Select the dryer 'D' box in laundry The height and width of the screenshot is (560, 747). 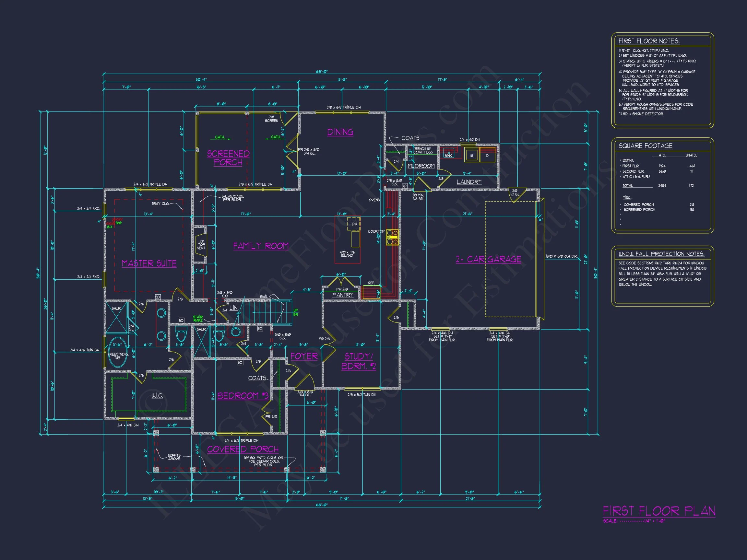pyautogui.click(x=487, y=155)
